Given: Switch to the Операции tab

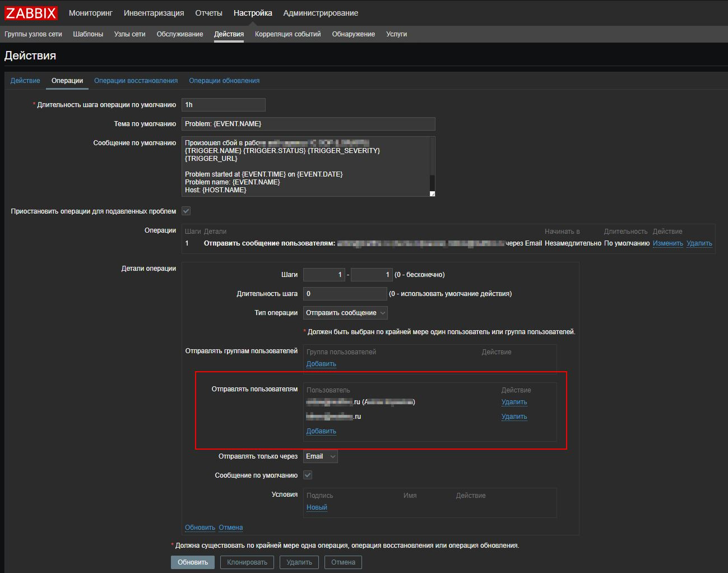Looking at the screenshot, I should pos(67,81).
